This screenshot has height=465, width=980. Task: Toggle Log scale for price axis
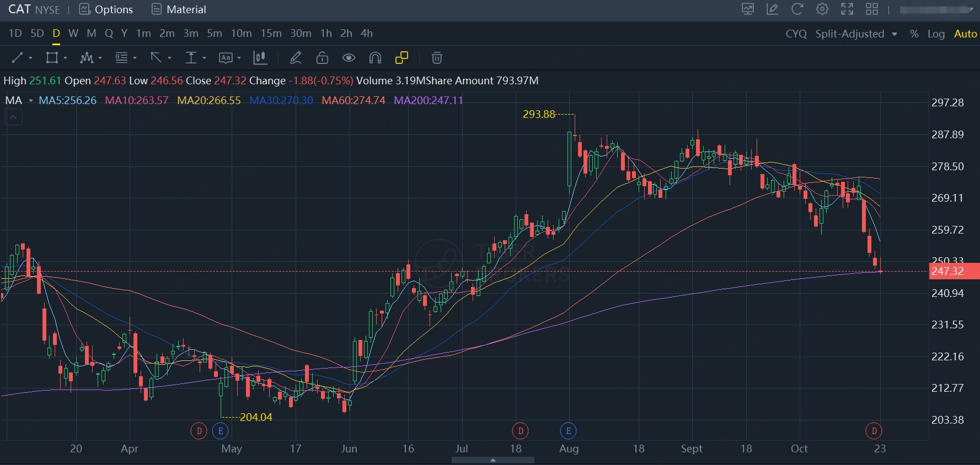pos(936,34)
